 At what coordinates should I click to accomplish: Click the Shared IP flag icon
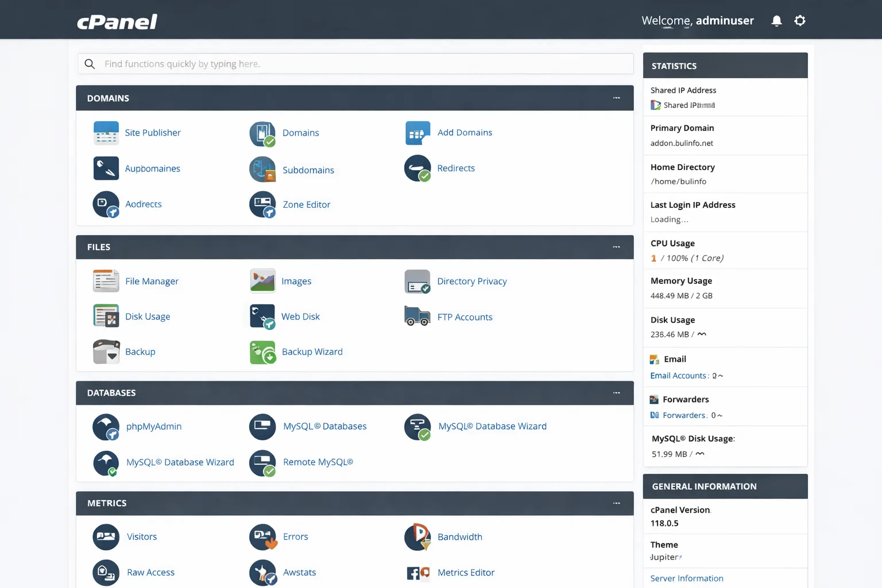pyautogui.click(x=655, y=105)
